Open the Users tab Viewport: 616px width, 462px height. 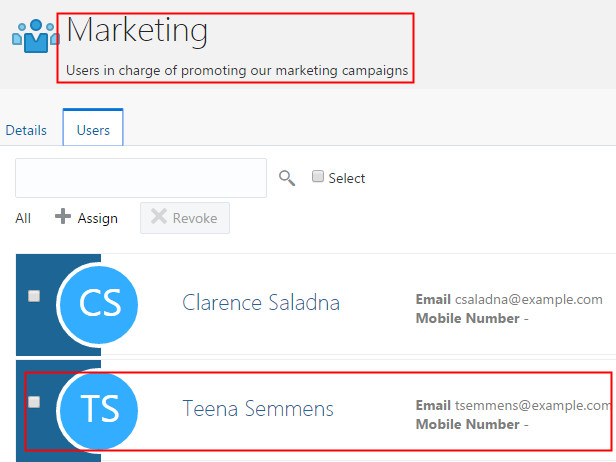93,130
